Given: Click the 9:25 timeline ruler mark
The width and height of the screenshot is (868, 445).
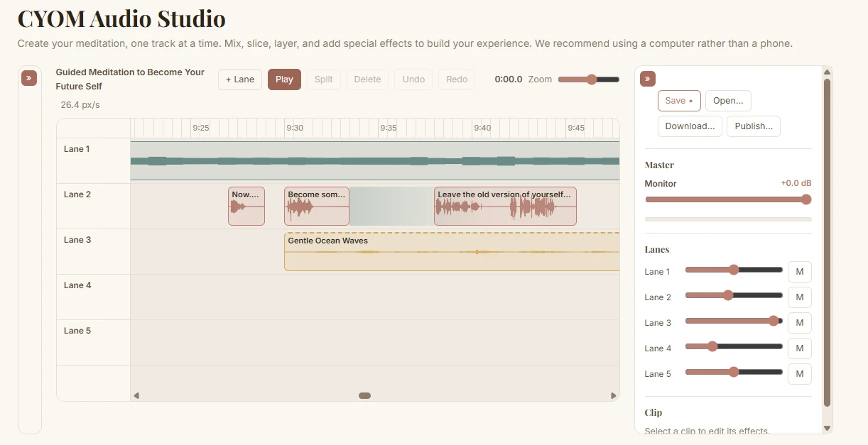Looking at the screenshot, I should (201, 128).
